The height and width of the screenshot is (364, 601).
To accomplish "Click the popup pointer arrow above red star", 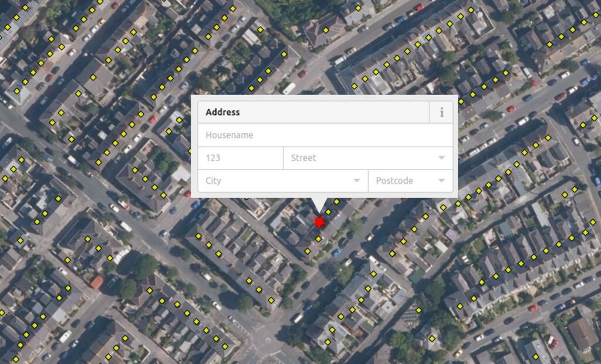I will pyautogui.click(x=319, y=205).
